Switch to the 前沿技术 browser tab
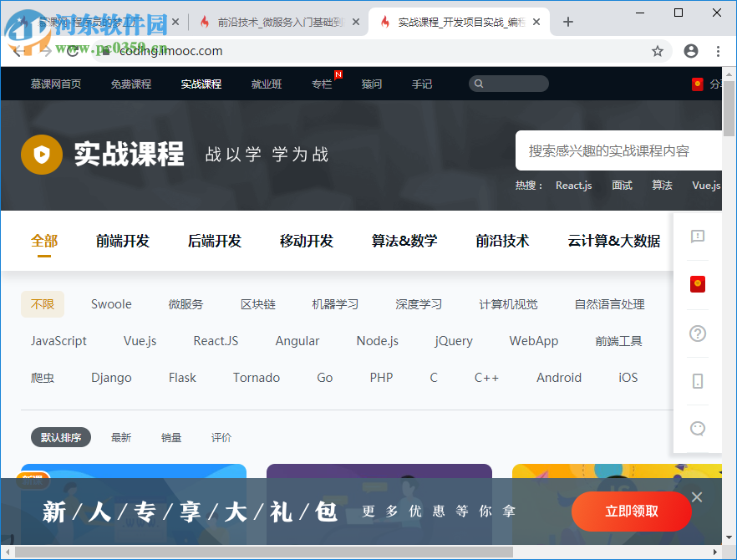Viewport: 737px width, 560px height. point(267,22)
